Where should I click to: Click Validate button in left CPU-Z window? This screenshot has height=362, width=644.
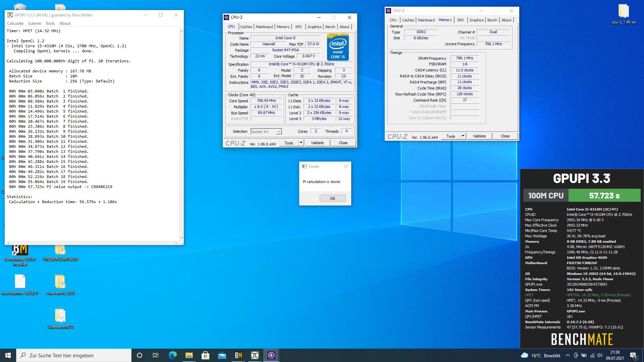tap(317, 143)
